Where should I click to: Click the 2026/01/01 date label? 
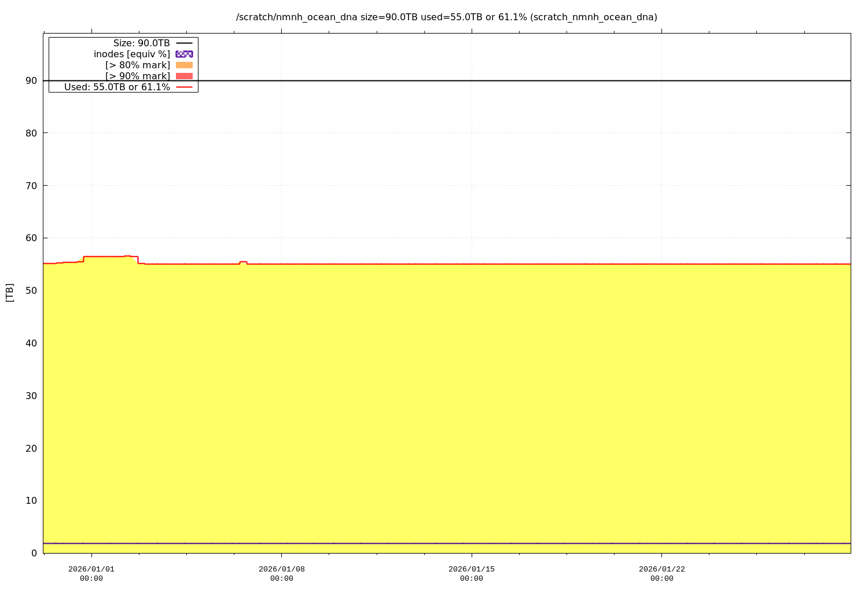(x=91, y=569)
